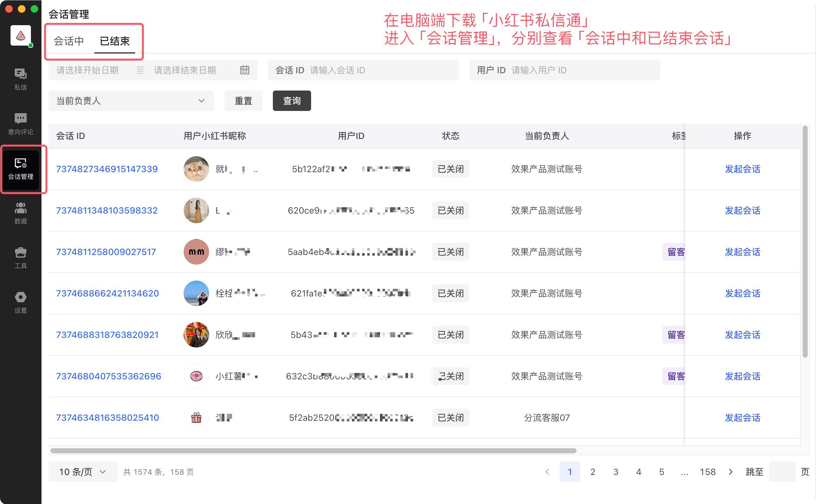Screen dimensions: 816x504
Task: Click 留客 tag on session 7374680407535362696
Action: pyautogui.click(x=674, y=376)
